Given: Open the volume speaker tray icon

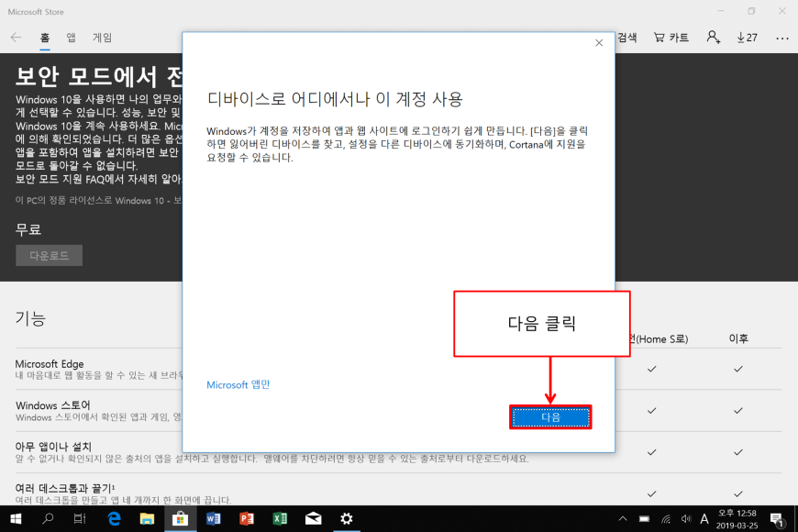Looking at the screenshot, I should coord(686,519).
